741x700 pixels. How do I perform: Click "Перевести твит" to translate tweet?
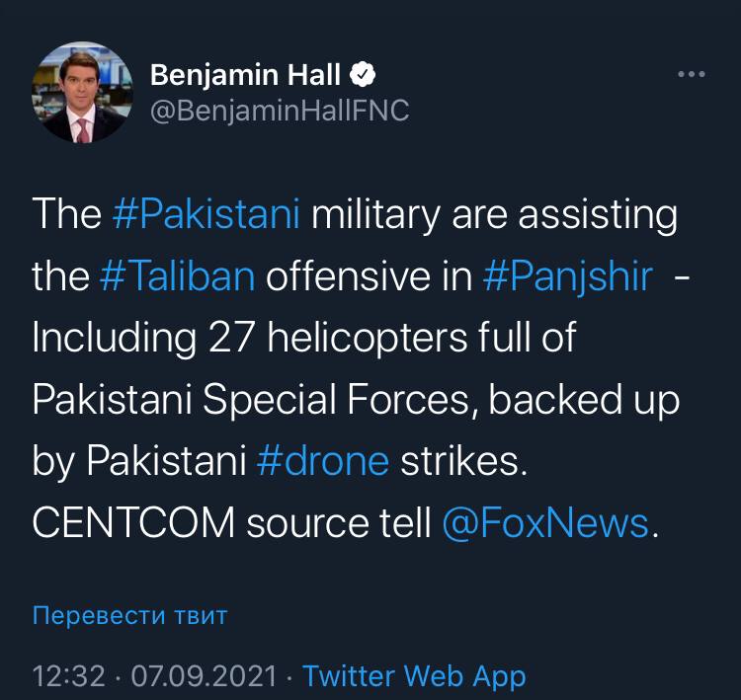pos(129,616)
